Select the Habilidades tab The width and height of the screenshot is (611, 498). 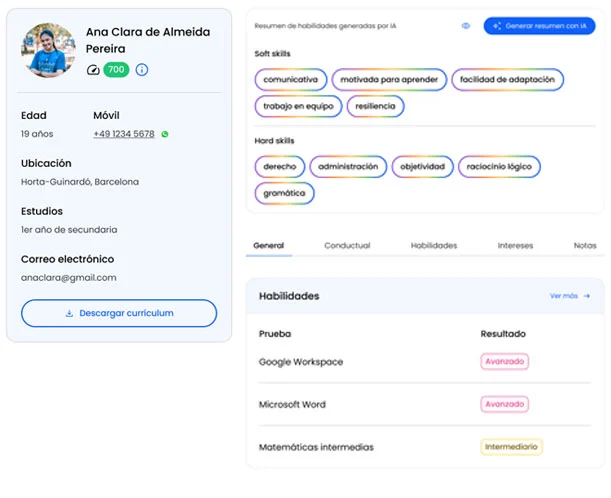[434, 245]
